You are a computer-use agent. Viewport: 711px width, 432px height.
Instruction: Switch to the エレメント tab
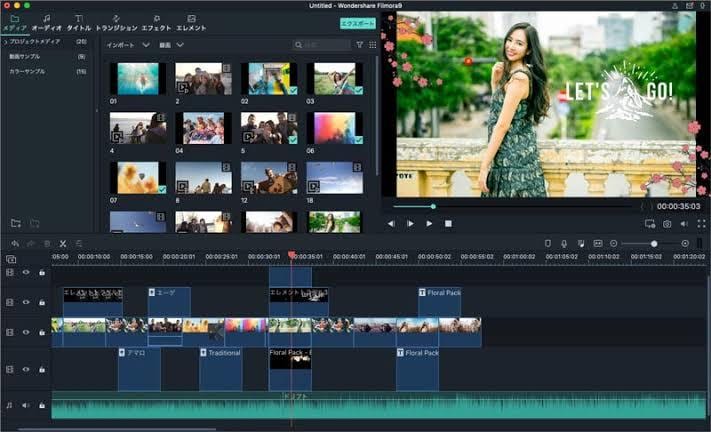191,23
